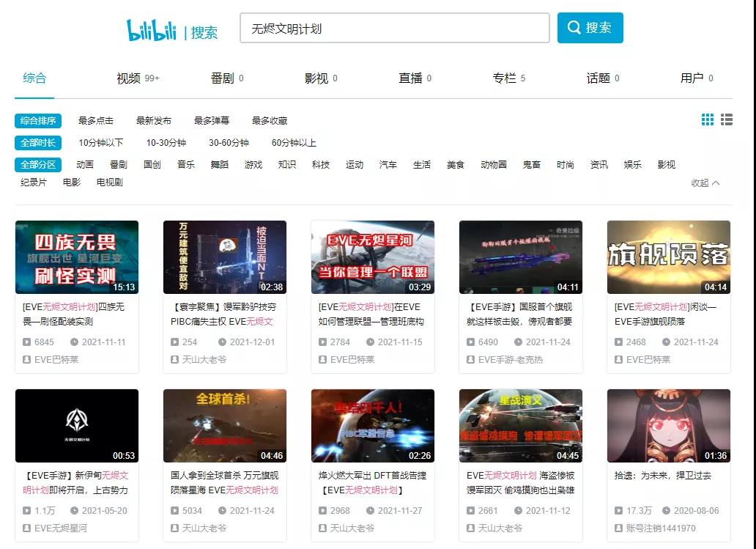Viewport: 756px width, 549px height.
Task: Click inside the search input field
Action: coord(393,27)
